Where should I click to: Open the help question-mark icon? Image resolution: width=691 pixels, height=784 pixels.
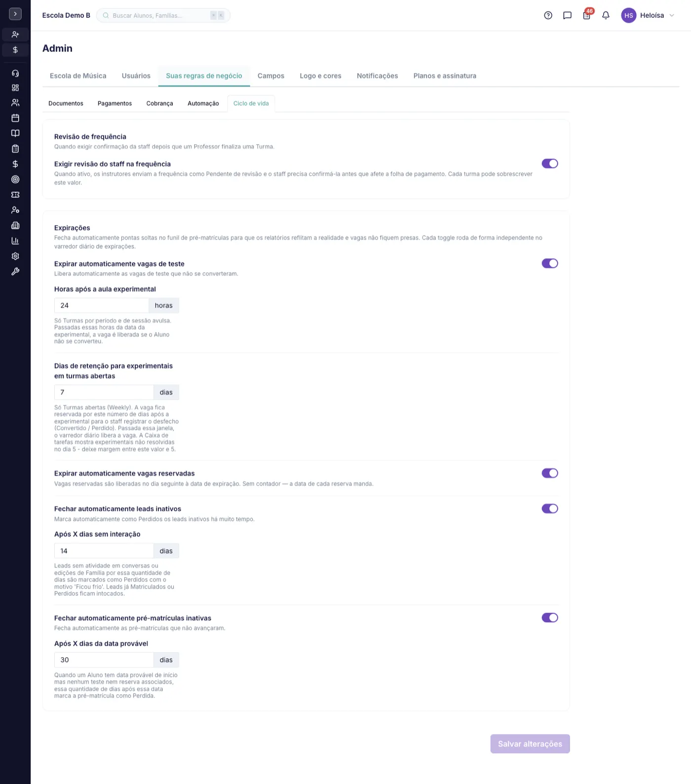(x=548, y=15)
